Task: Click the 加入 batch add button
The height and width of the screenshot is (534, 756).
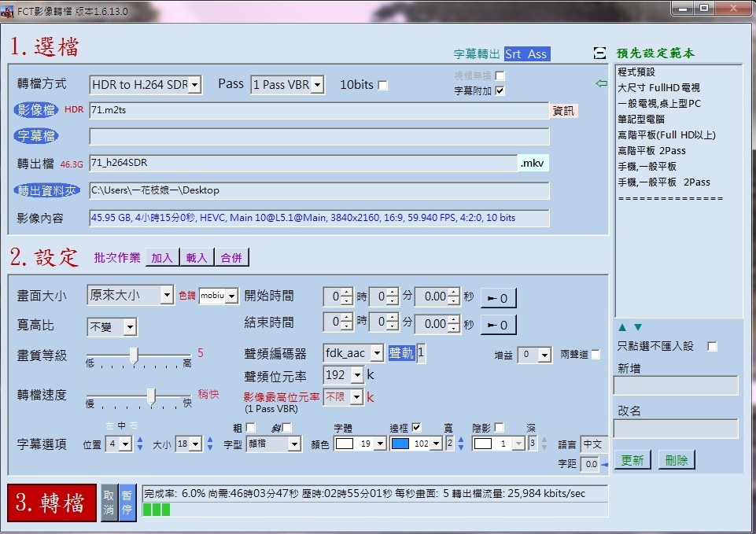Action: 161,256
